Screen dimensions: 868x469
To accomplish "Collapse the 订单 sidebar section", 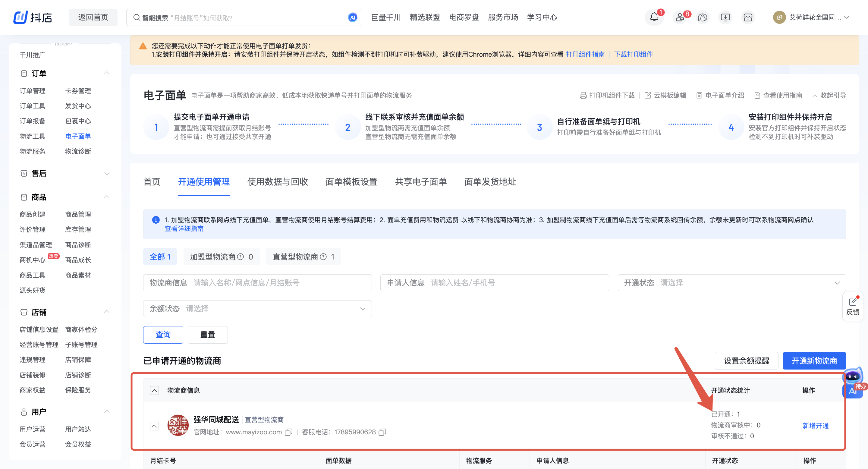I will pos(107,74).
